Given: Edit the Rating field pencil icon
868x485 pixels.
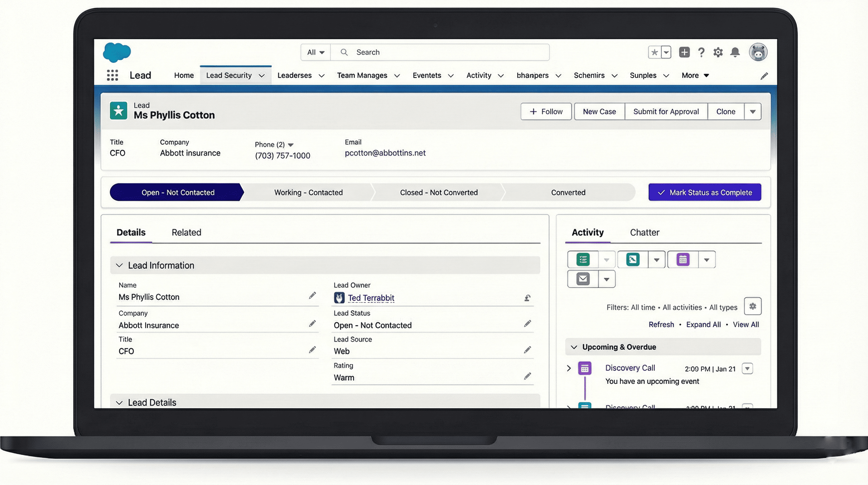Looking at the screenshot, I should [527, 376].
